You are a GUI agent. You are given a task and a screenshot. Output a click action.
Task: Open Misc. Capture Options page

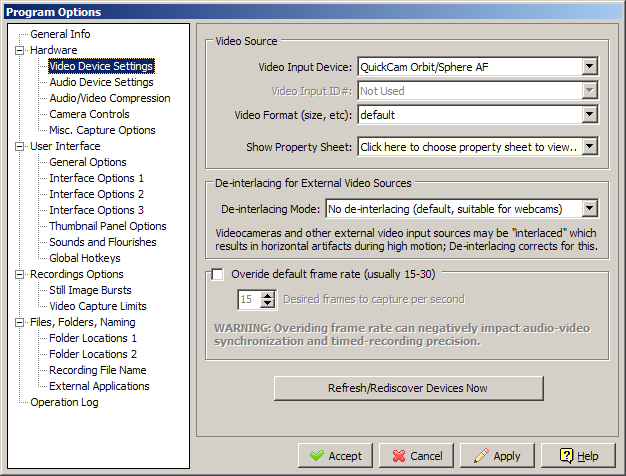pos(102,130)
